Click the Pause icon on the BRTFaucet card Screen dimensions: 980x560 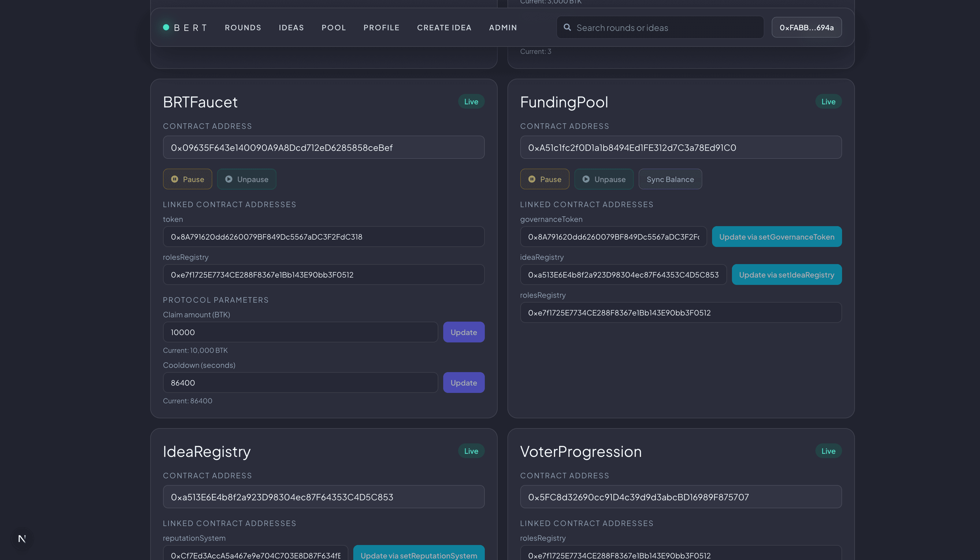[176, 179]
